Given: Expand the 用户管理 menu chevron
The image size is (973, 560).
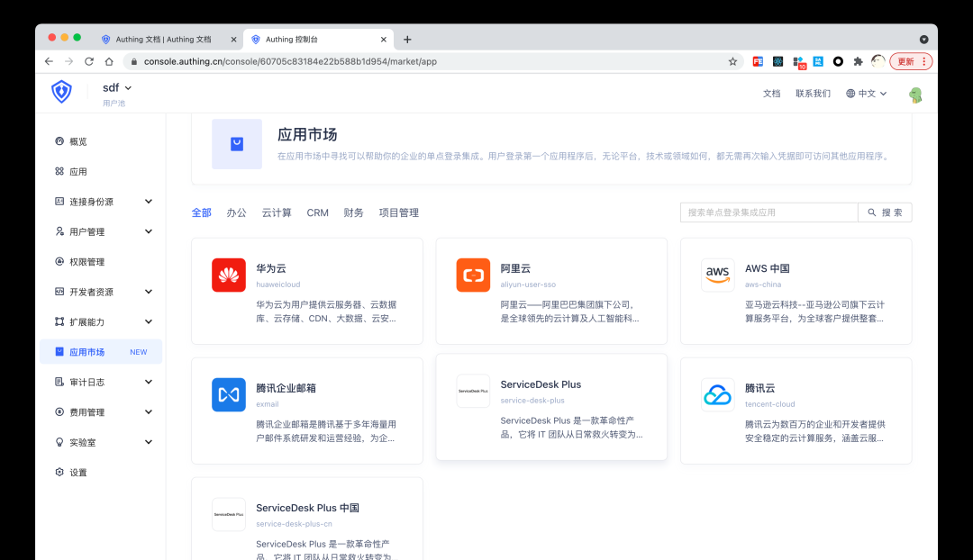Looking at the screenshot, I should tap(149, 231).
